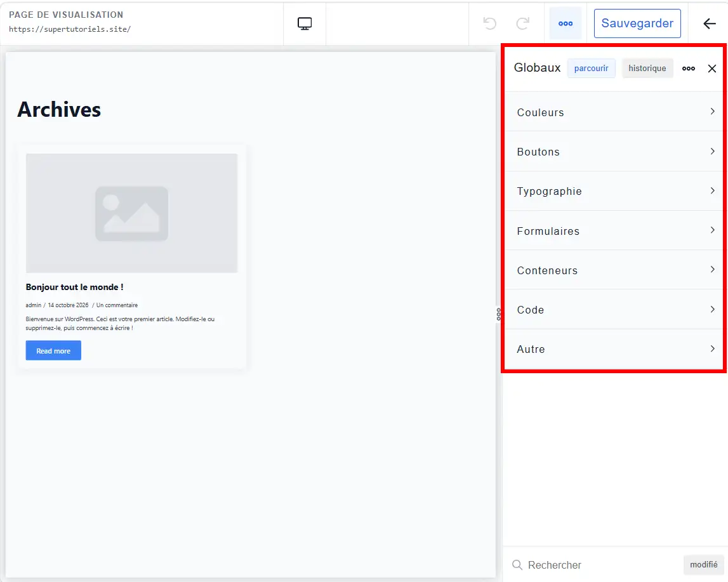Click the panel resize handle dots

point(499,314)
